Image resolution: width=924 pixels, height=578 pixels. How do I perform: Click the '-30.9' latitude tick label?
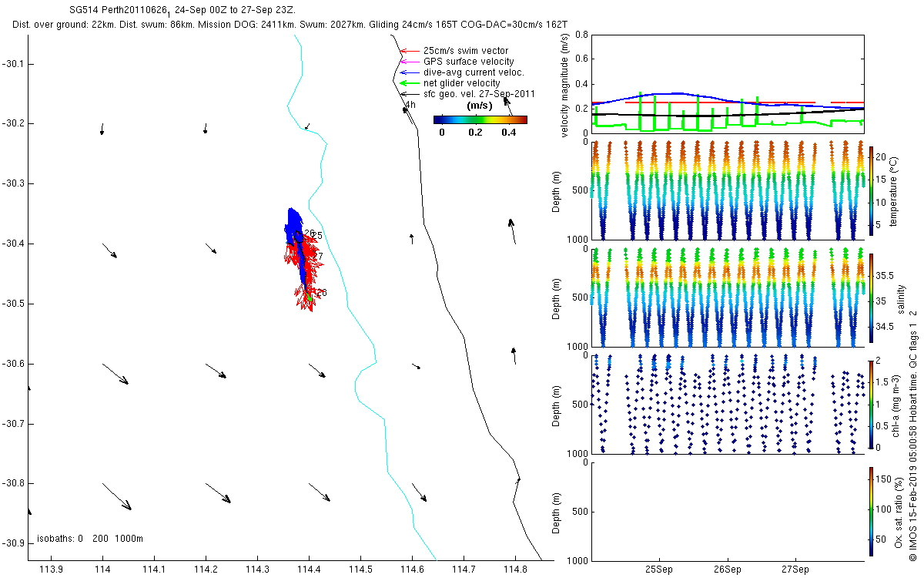click(13, 543)
